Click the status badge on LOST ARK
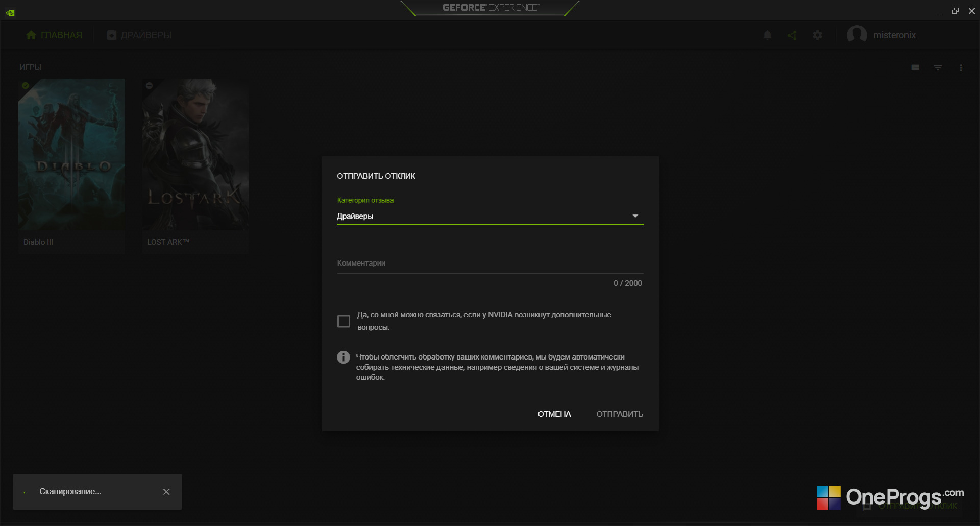Screen dimensions: 980x526 click(150, 86)
